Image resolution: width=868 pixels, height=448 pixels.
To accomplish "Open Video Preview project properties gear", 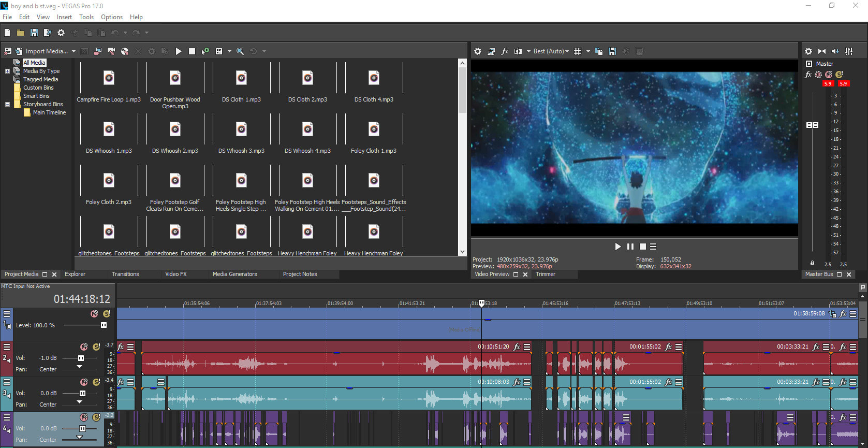I will (x=478, y=51).
